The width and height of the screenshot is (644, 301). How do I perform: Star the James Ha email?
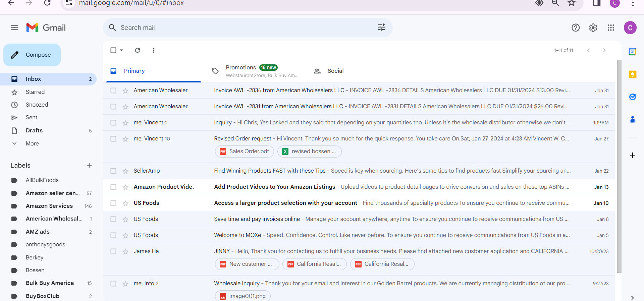click(x=125, y=251)
